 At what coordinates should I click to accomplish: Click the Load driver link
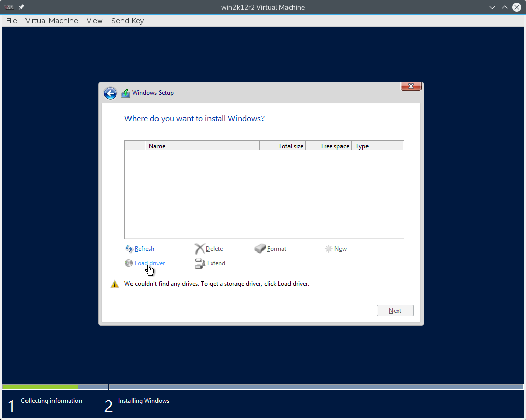[x=149, y=263]
